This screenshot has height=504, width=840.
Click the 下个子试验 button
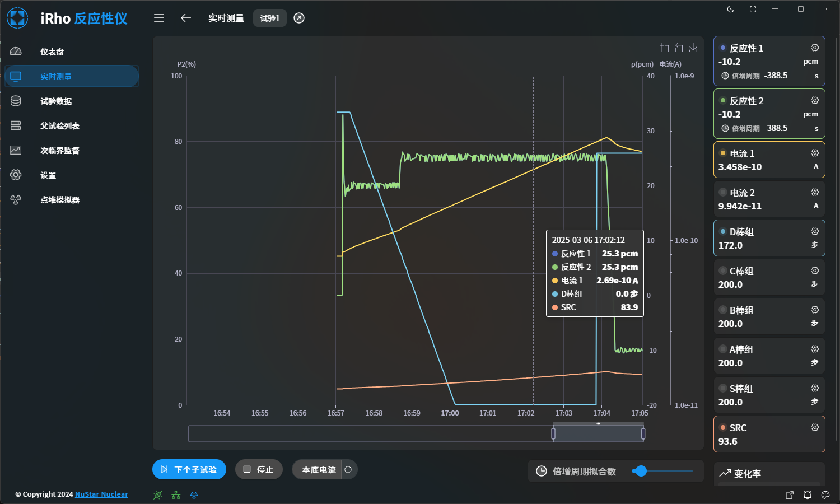click(x=189, y=469)
